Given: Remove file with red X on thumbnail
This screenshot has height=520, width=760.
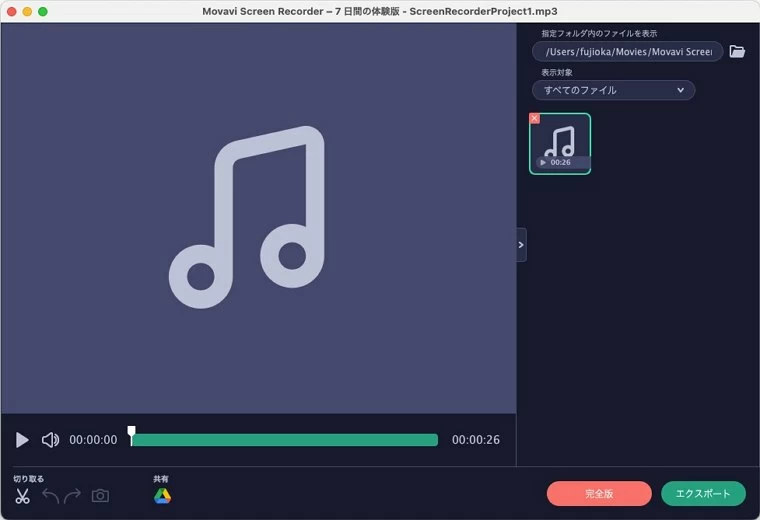Looking at the screenshot, I should [534, 118].
